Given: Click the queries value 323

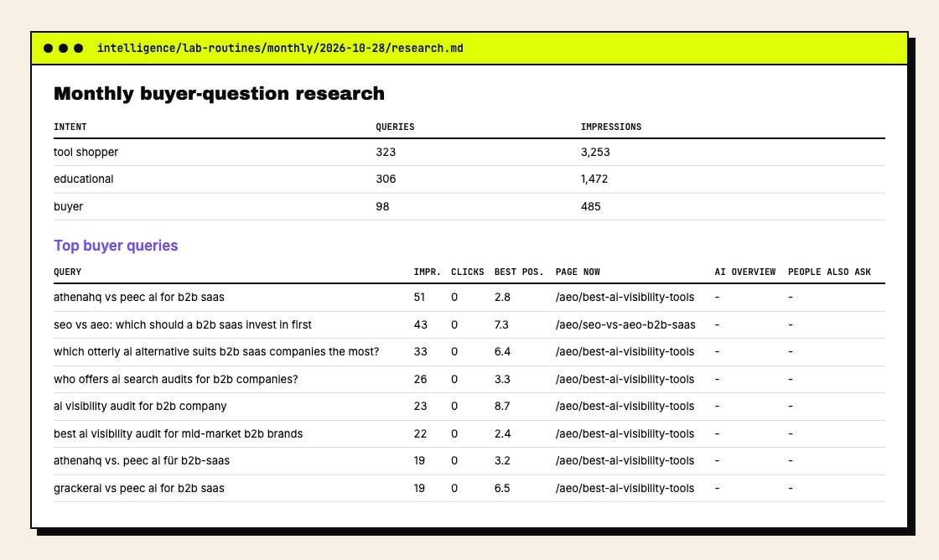Looking at the screenshot, I should coord(386,152).
